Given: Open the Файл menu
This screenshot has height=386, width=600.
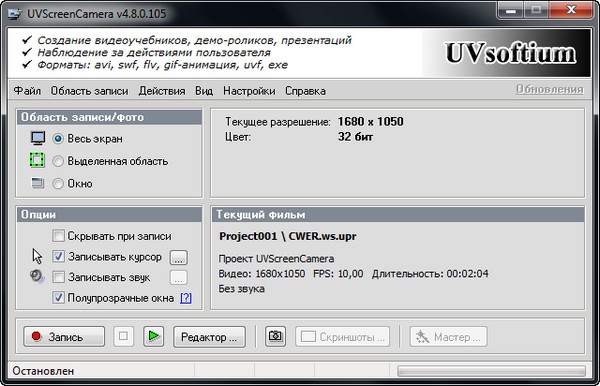Looking at the screenshot, I should coord(27,91).
